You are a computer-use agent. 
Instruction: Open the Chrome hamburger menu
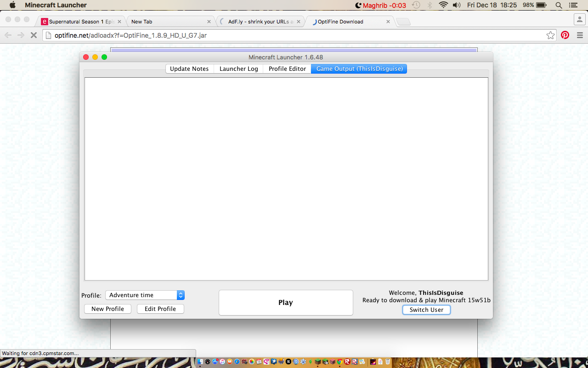pyautogui.click(x=580, y=35)
